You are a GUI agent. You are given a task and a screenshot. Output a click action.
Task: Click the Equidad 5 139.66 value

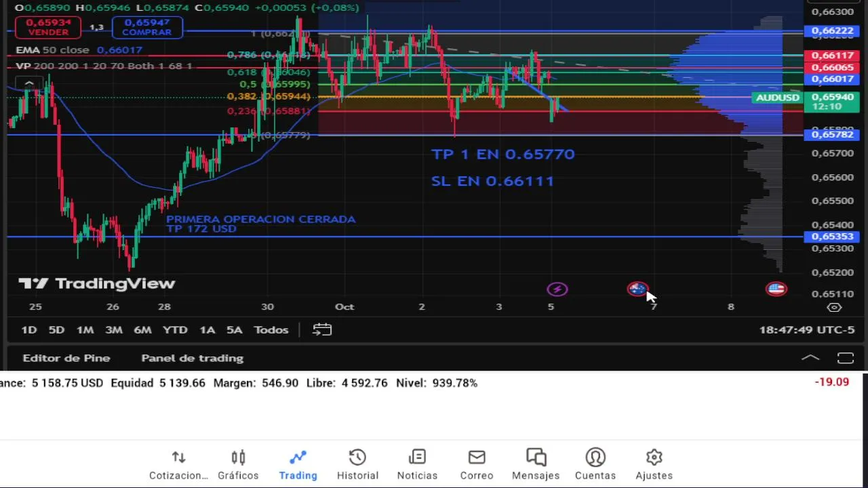[158, 383]
